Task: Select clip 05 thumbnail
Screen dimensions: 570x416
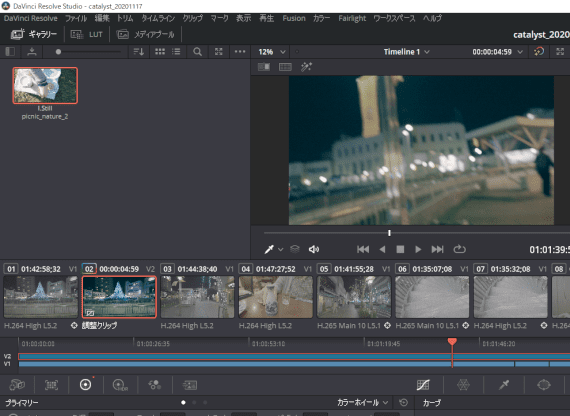Action: [354, 297]
